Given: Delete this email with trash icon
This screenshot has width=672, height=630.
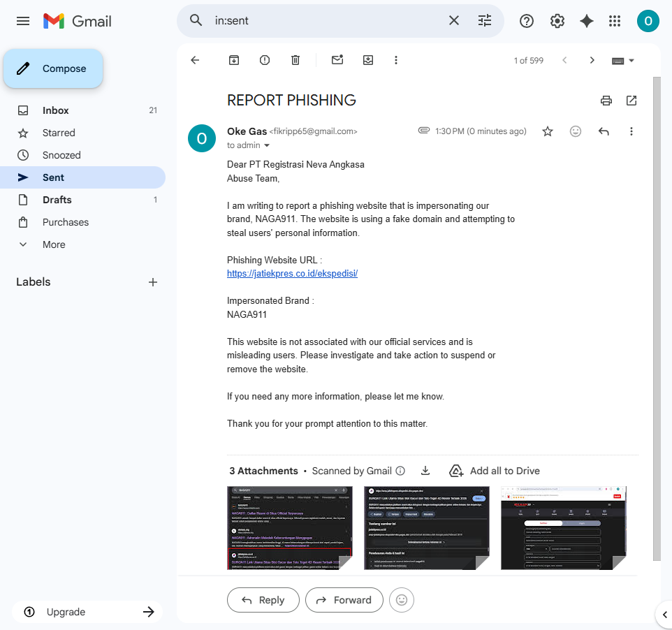Looking at the screenshot, I should point(295,60).
